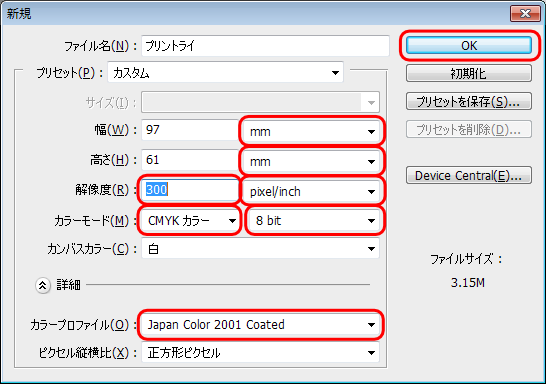Open the 幅 unit mm dropdown
This screenshot has height=384, width=546.
pyautogui.click(x=312, y=131)
